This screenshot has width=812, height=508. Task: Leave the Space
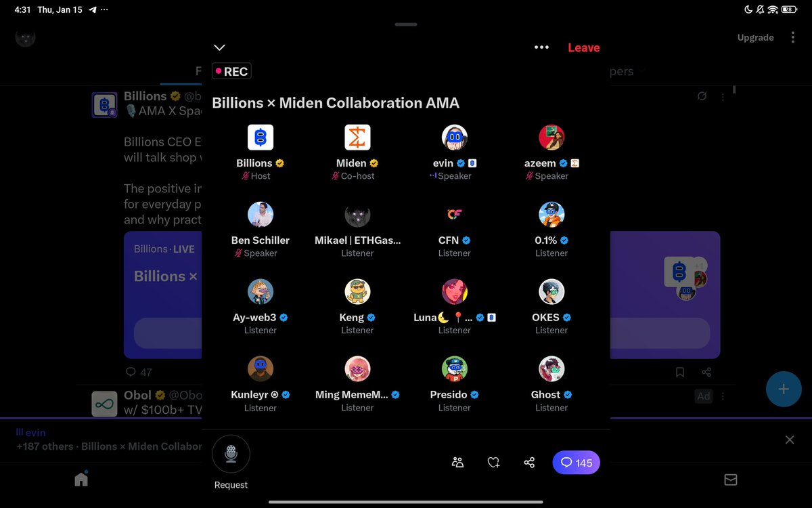[x=584, y=47]
